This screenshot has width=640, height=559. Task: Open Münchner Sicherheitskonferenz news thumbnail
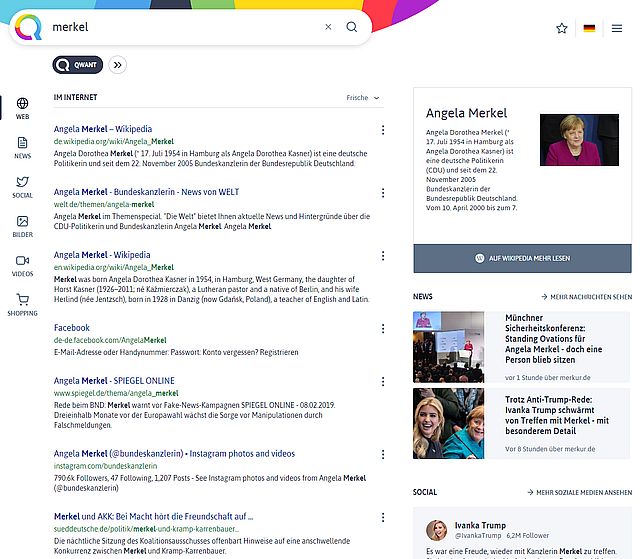click(x=449, y=347)
